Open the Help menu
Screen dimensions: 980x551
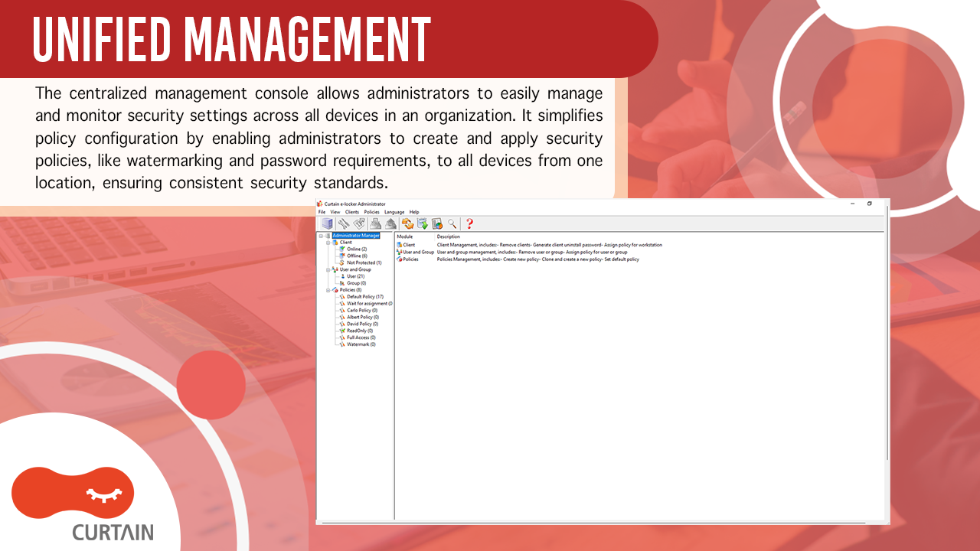click(414, 212)
